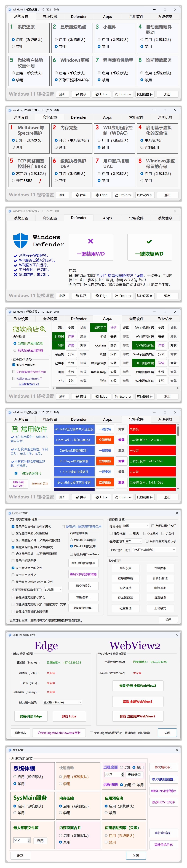Viewport: 187px width, 868px height.
Task: Click 一键安装 for WinRAR官方简体中文注册版
Action: [105, 429]
